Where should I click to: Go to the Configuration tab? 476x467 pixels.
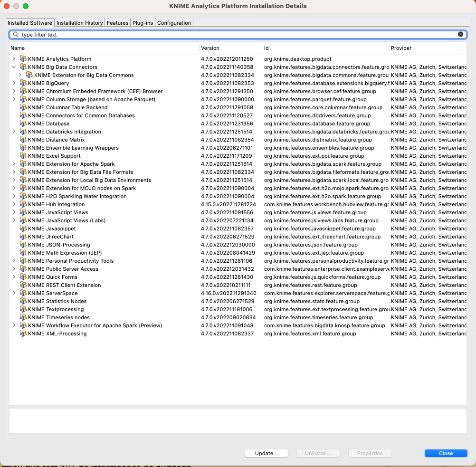click(174, 23)
